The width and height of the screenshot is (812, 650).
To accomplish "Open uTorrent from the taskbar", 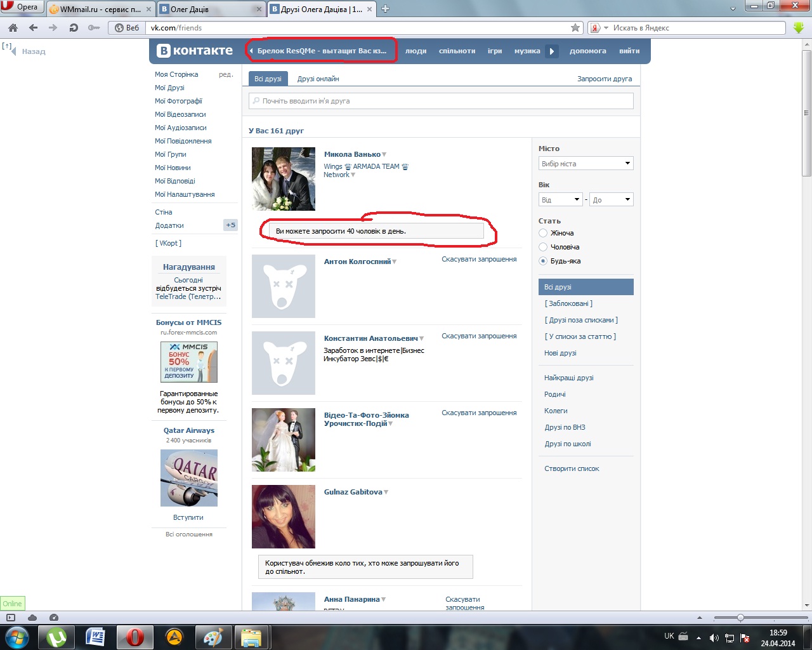I will pyautogui.click(x=56, y=637).
